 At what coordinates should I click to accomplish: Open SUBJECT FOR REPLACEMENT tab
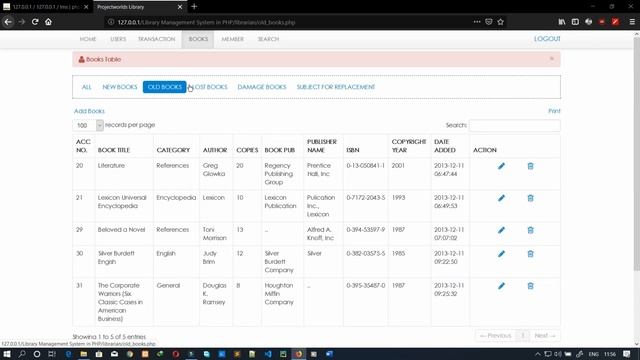[x=336, y=87]
